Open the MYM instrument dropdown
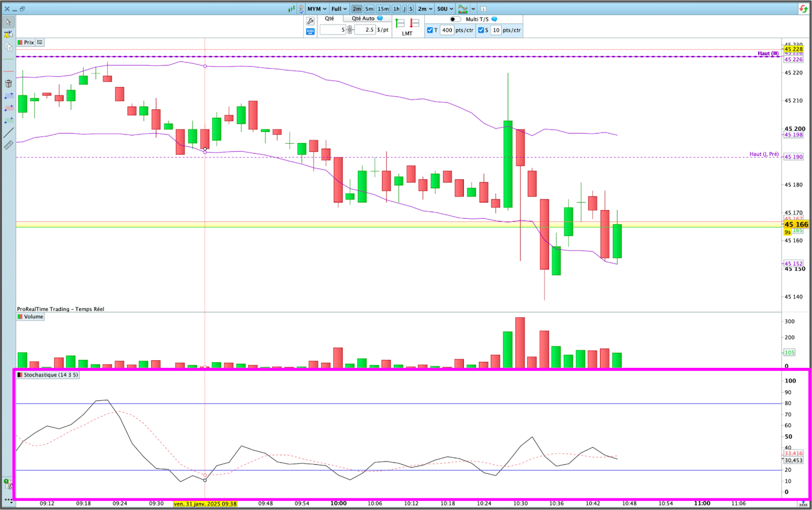The width and height of the screenshot is (812, 510). [317, 9]
